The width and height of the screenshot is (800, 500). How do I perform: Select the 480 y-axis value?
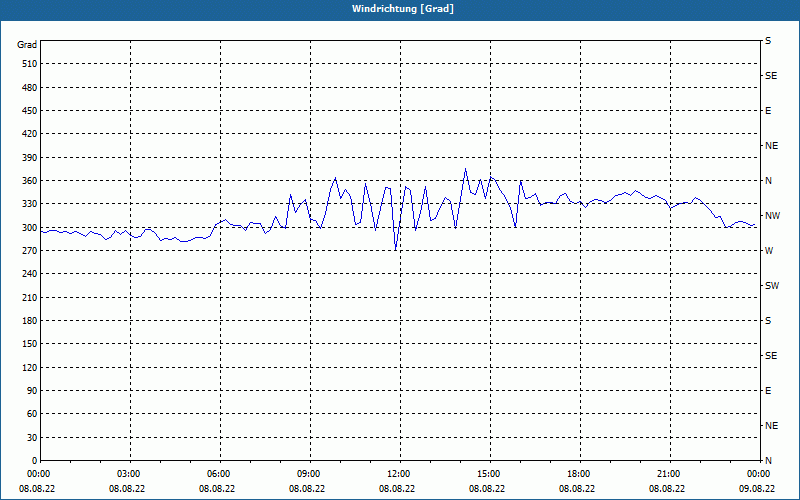tap(30, 88)
